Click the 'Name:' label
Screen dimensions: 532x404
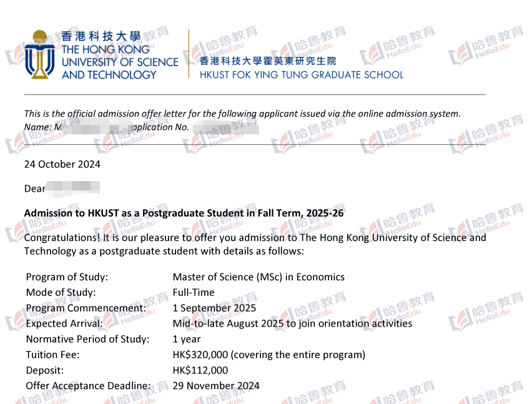coord(38,127)
